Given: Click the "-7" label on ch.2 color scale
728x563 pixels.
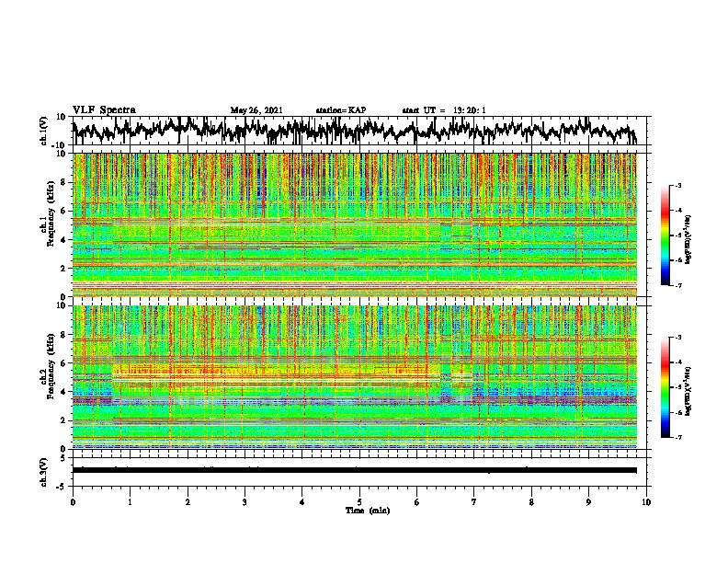Looking at the screenshot, I should coord(678,437).
